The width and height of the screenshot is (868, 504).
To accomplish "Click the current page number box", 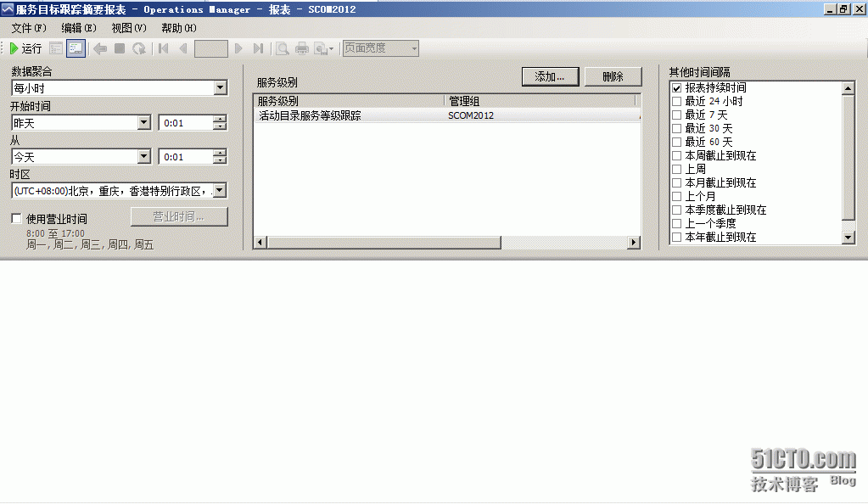I will [211, 48].
